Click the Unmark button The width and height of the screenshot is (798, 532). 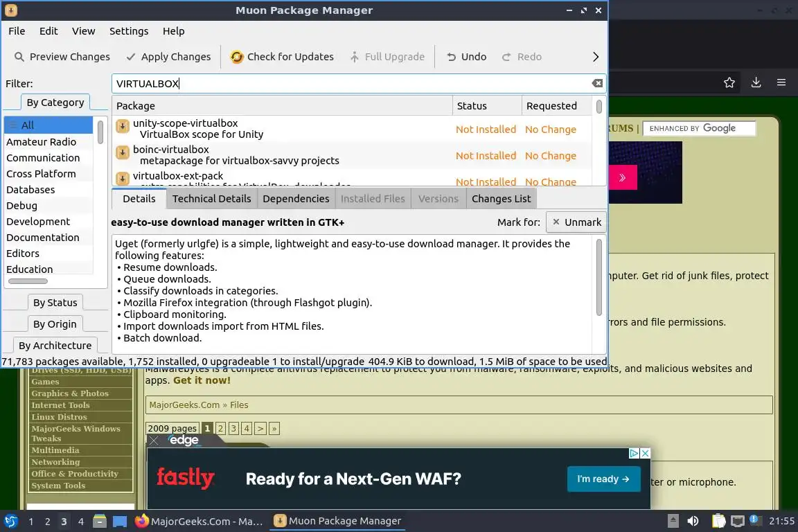(576, 222)
